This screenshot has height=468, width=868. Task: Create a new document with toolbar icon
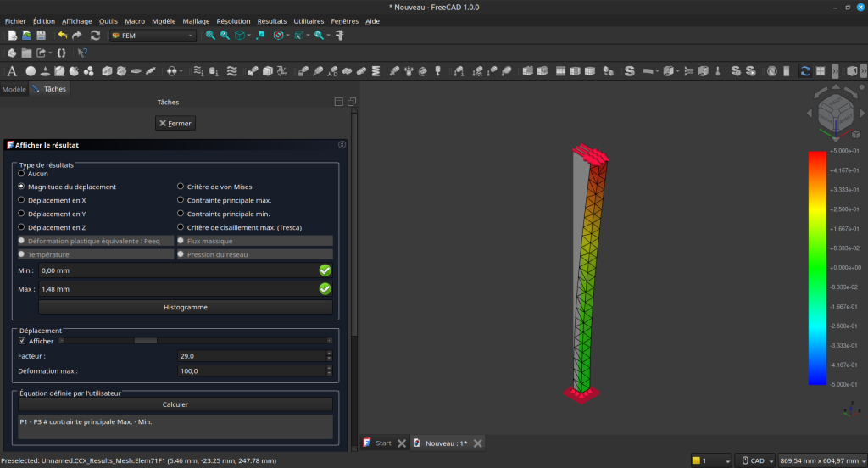pos(12,36)
